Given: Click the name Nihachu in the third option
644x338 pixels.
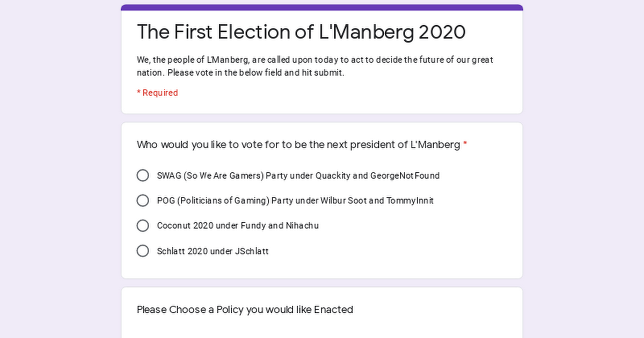Looking at the screenshot, I should coord(302,226).
